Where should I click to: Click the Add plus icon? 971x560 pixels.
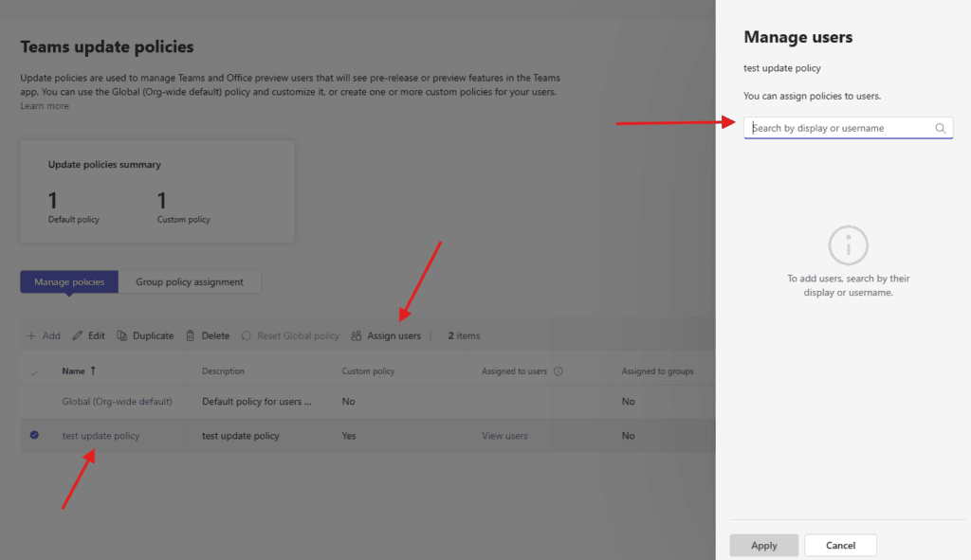31,335
